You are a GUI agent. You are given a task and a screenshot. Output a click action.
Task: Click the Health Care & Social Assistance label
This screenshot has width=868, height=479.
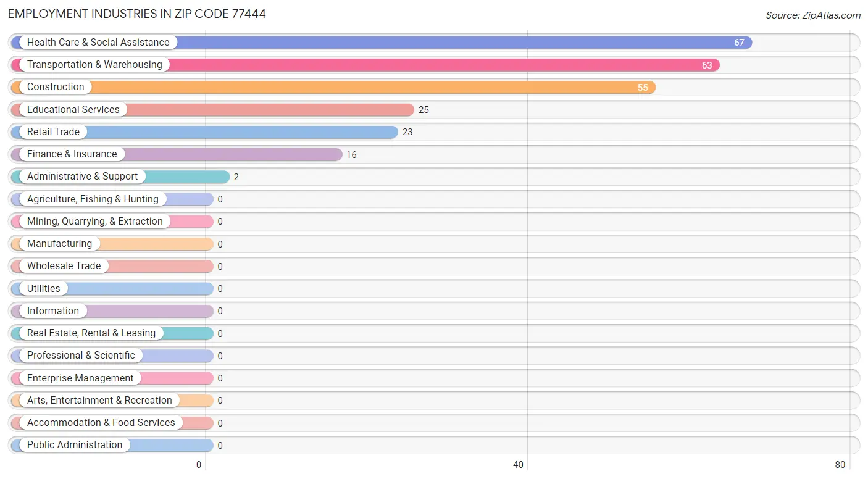(98, 42)
